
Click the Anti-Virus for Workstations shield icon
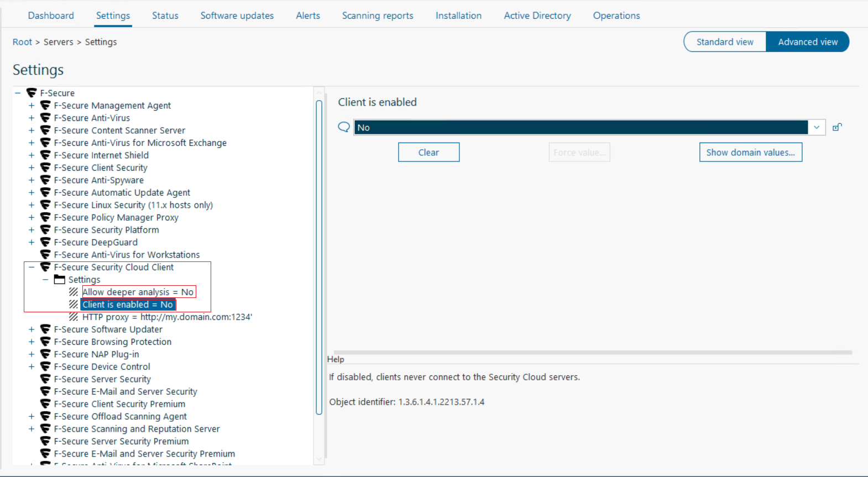(45, 255)
